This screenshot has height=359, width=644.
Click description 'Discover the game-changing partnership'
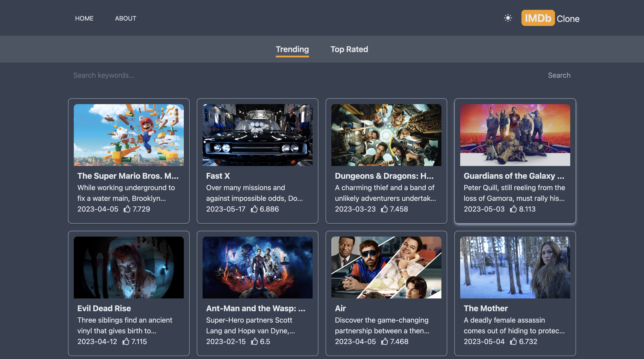pos(382,325)
